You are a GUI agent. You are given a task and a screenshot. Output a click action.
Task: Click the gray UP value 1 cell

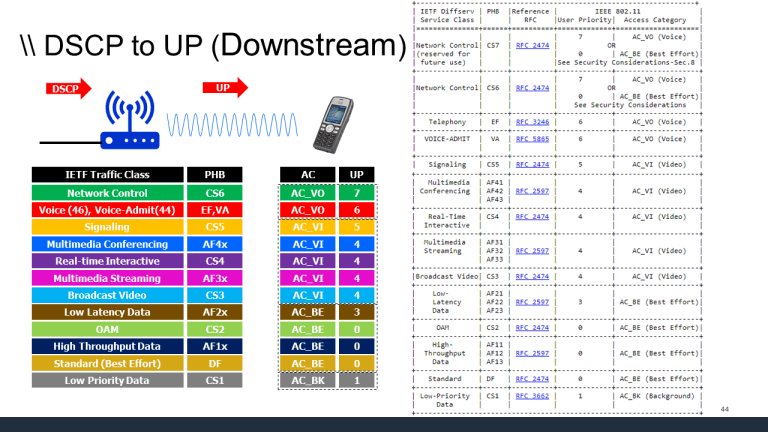(357, 380)
